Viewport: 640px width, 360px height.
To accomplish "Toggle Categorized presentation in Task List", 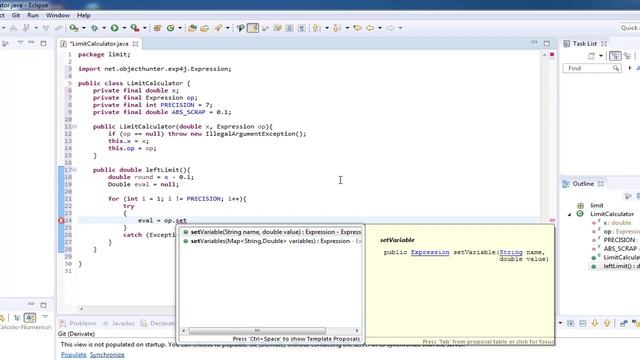I will (615, 56).
